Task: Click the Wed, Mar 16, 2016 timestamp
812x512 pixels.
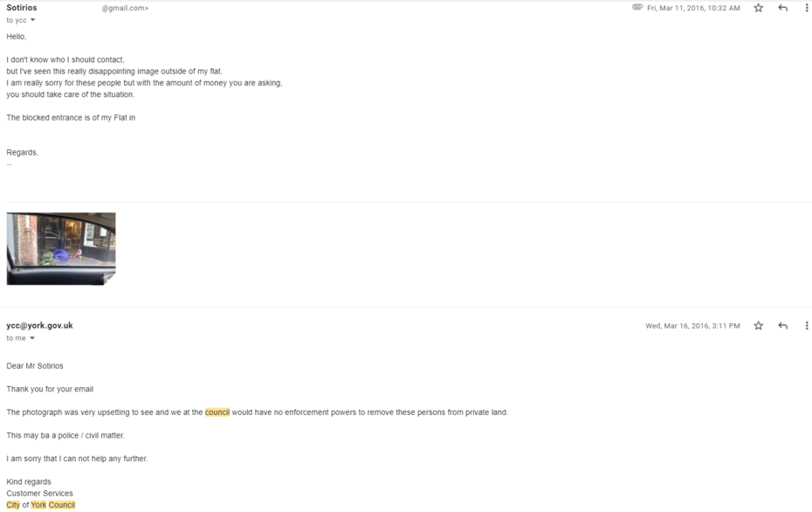Action: (x=692, y=326)
